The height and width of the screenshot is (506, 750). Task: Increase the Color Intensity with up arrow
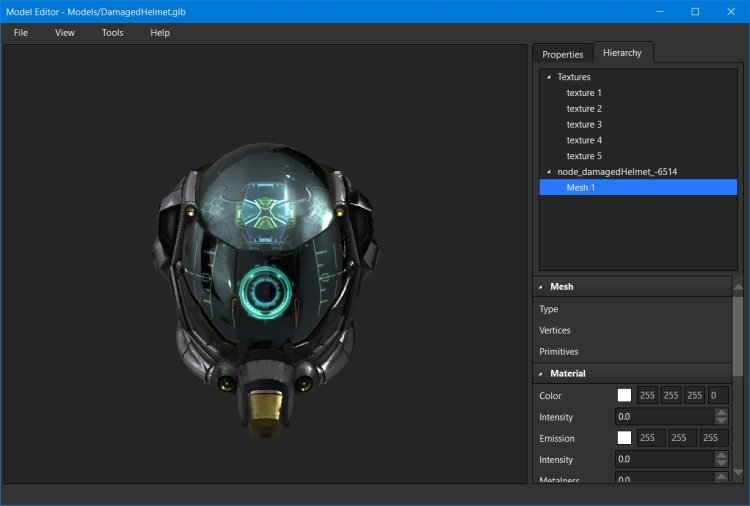point(721,412)
